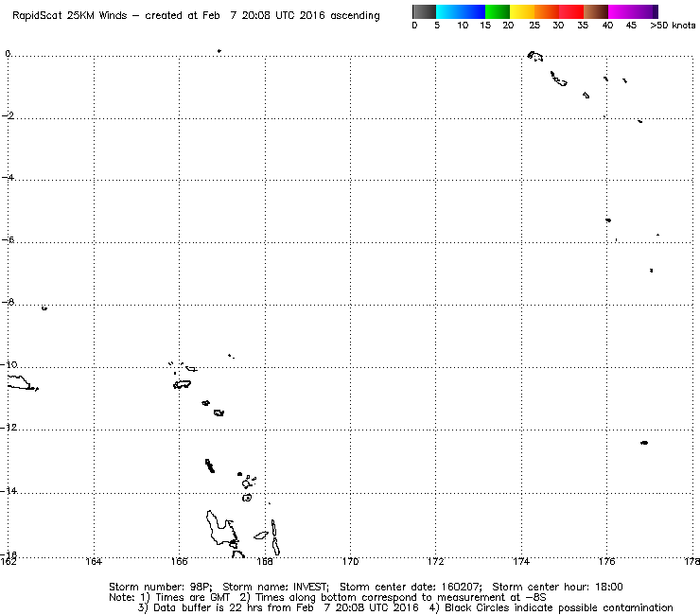Click the gray 0–5 knots legend swatch
Viewport: 700px width, 615px height.
[x=424, y=11]
